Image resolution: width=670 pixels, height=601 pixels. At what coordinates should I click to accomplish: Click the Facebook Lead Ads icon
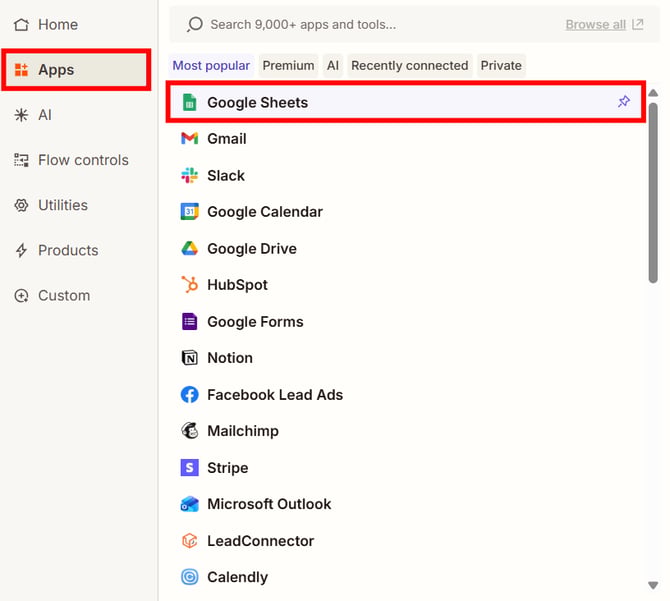point(190,395)
